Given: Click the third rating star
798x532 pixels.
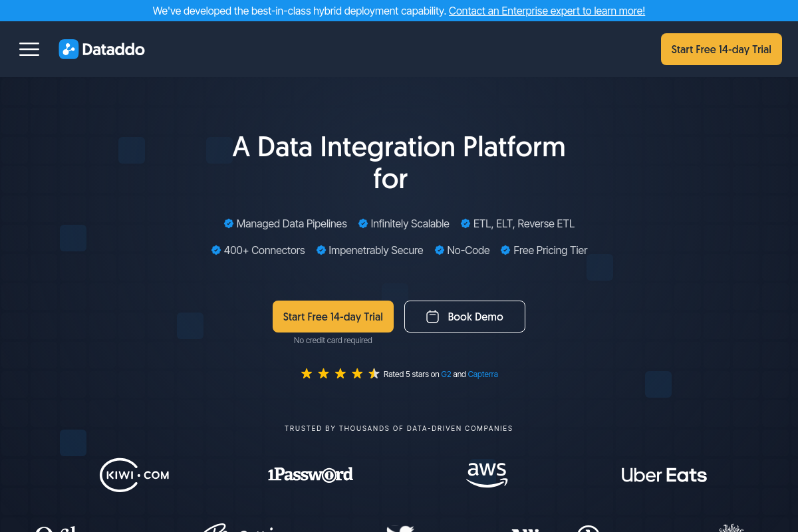Looking at the screenshot, I should coord(340,374).
